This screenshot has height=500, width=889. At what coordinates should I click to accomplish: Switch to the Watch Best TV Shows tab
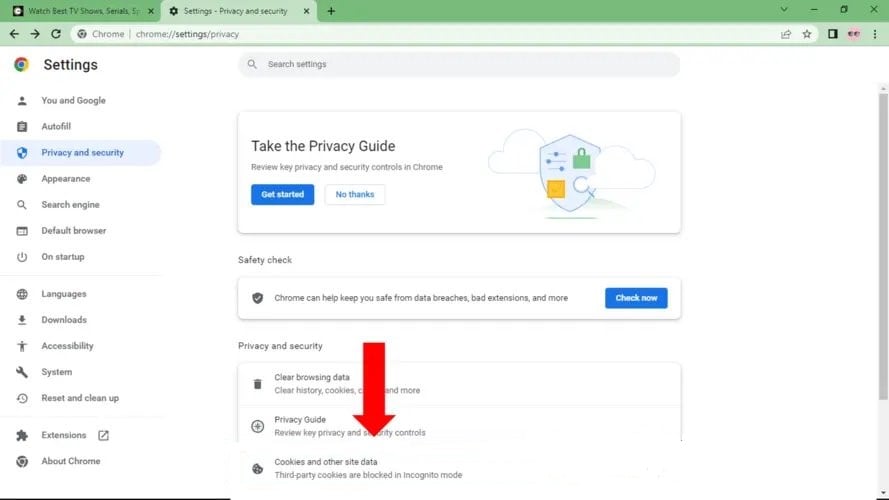[x=82, y=11]
